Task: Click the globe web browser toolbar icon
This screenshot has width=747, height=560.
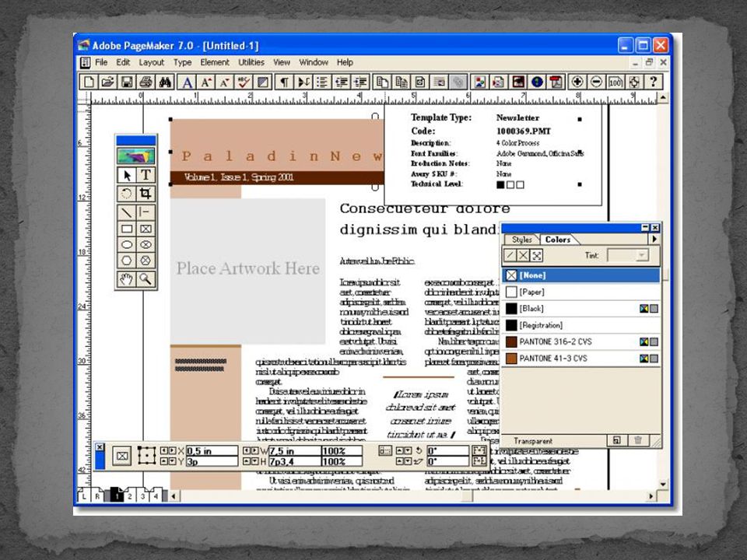Action: (x=537, y=82)
